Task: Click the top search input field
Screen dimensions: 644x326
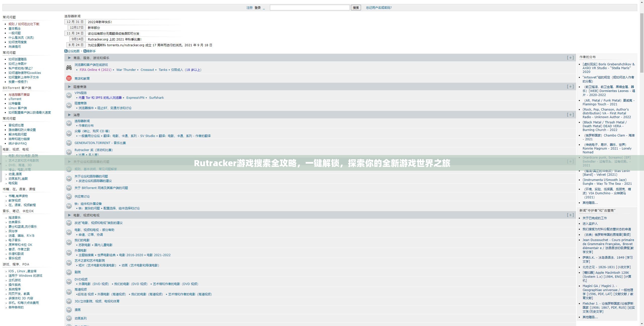Action: click(x=309, y=8)
